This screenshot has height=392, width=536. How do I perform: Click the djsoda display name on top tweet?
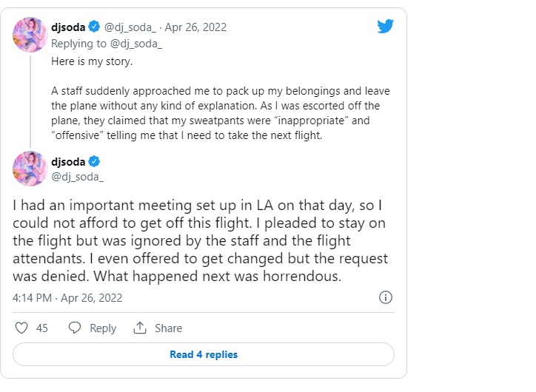coord(68,27)
